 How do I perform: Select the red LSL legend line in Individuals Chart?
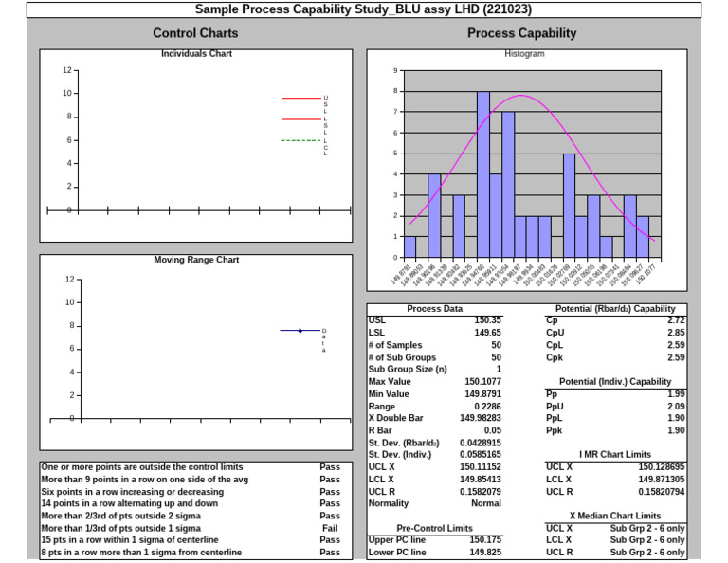point(300,119)
